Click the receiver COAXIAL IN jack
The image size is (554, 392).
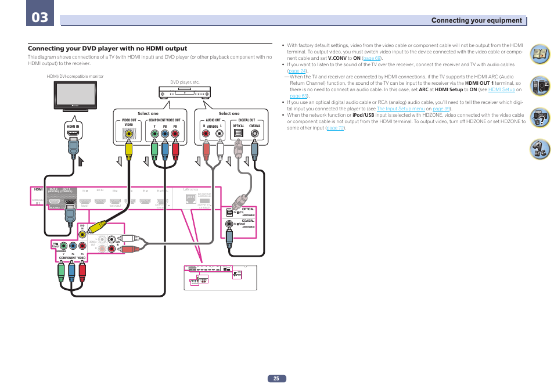[x=229, y=224]
